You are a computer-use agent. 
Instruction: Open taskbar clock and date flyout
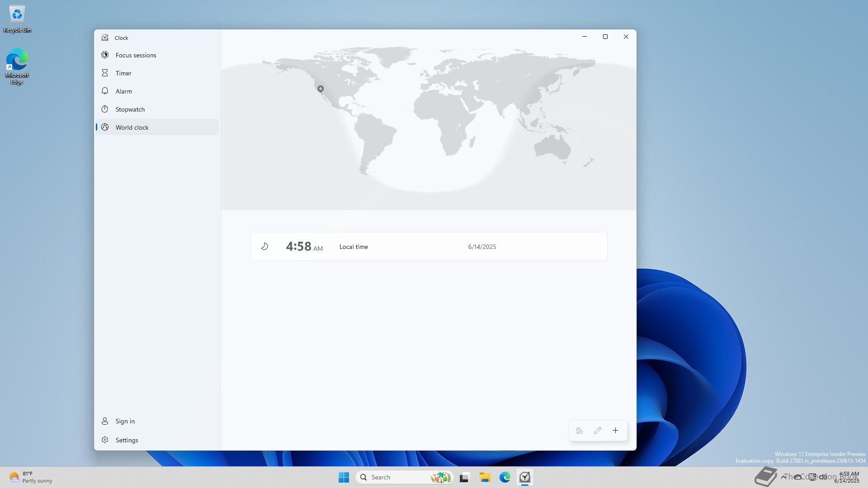pos(848,477)
